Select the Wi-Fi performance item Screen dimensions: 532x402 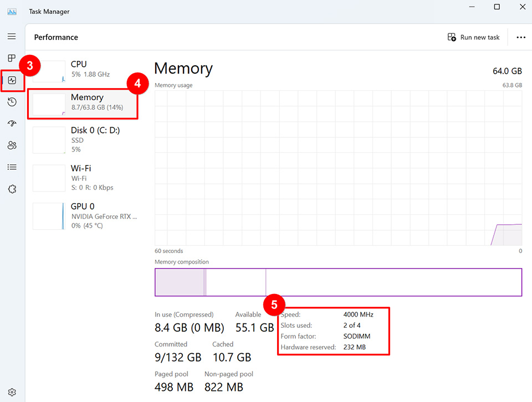click(x=84, y=177)
